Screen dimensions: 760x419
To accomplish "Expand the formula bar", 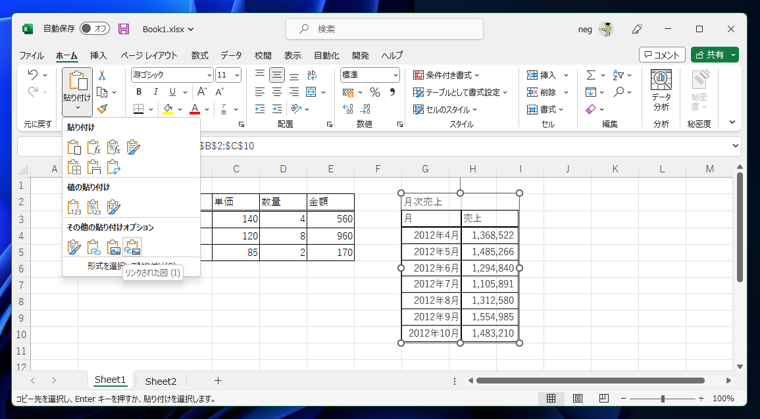I will coord(736,145).
